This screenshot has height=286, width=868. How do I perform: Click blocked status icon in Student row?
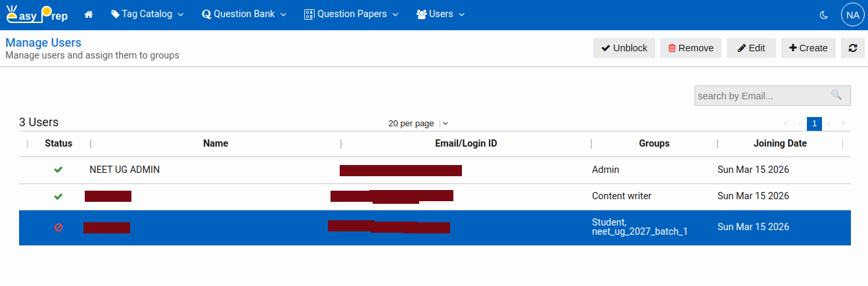tap(58, 227)
